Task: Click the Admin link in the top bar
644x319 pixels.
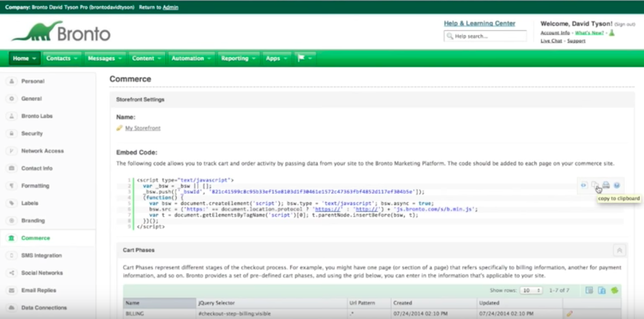Action: tap(170, 8)
